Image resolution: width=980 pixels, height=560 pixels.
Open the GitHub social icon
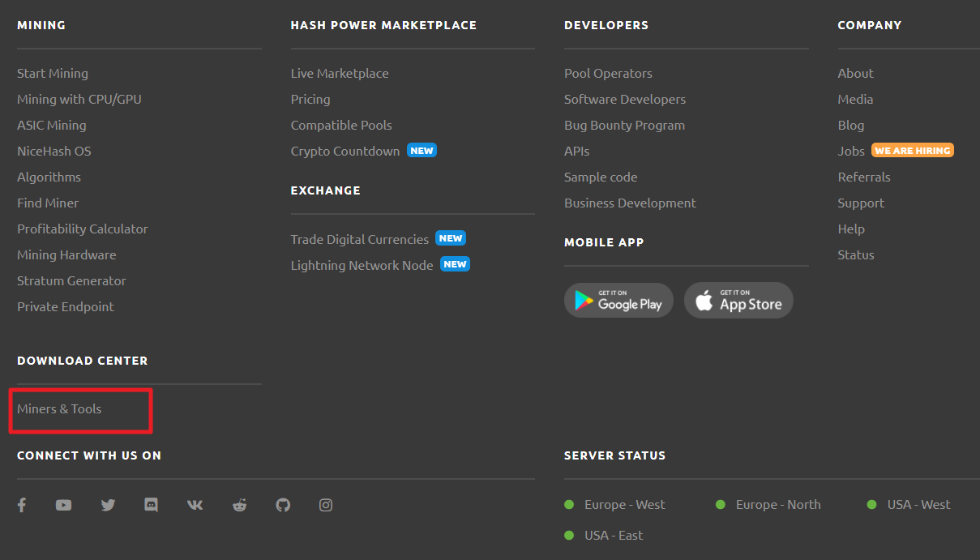tap(283, 505)
